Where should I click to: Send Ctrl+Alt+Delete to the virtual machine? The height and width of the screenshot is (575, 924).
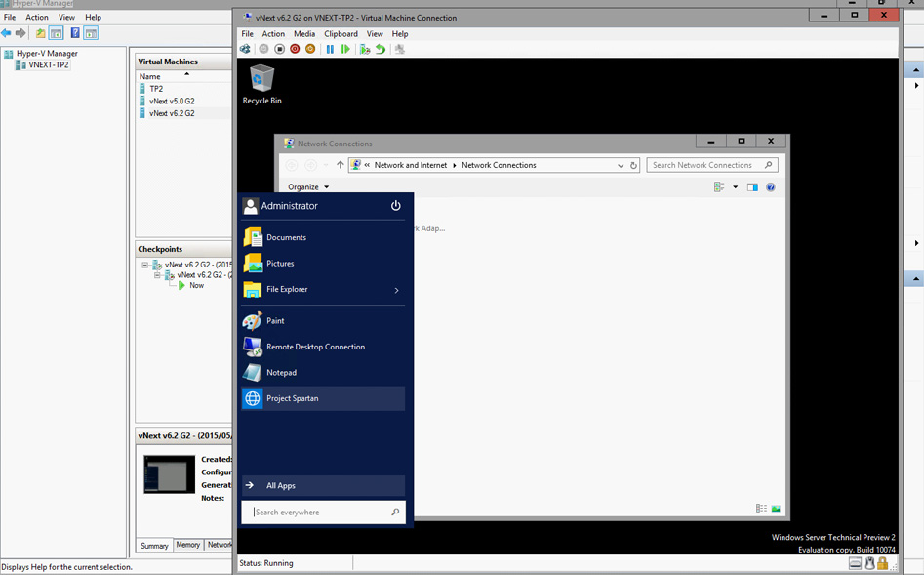pos(245,49)
